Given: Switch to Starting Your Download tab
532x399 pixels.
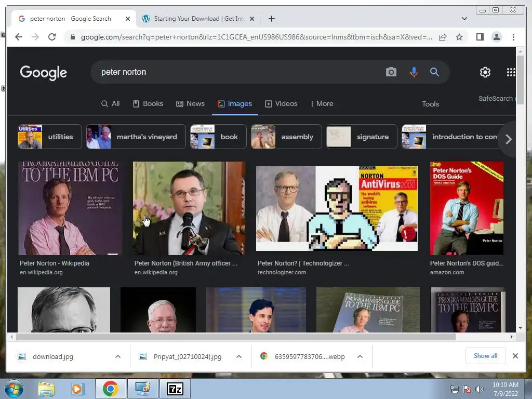Looking at the screenshot, I should click(x=198, y=19).
